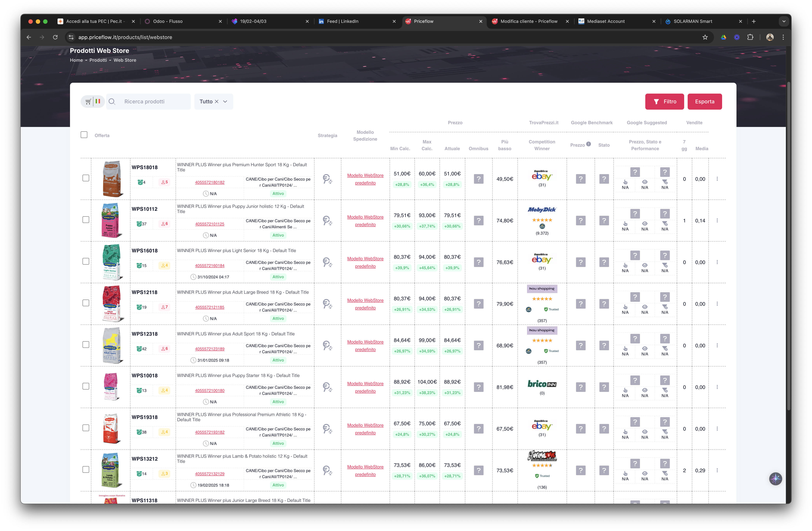
Task: Click the strategy icon in row WPS12318
Action: (x=327, y=345)
